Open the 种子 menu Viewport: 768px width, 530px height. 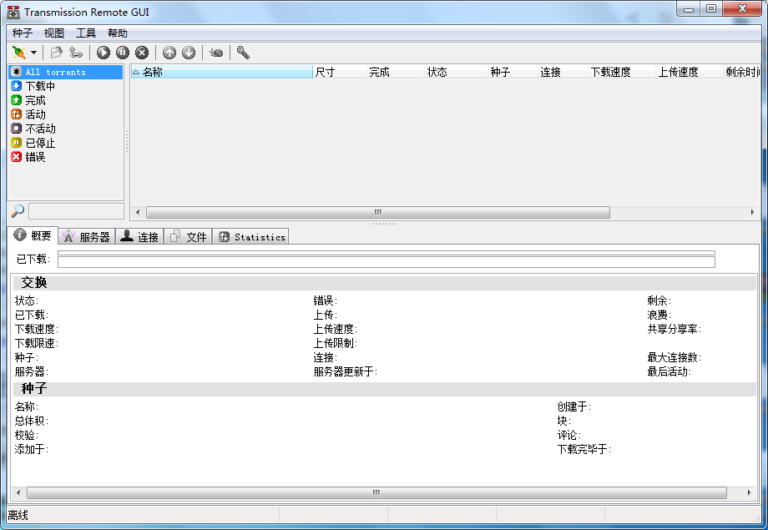pos(22,33)
